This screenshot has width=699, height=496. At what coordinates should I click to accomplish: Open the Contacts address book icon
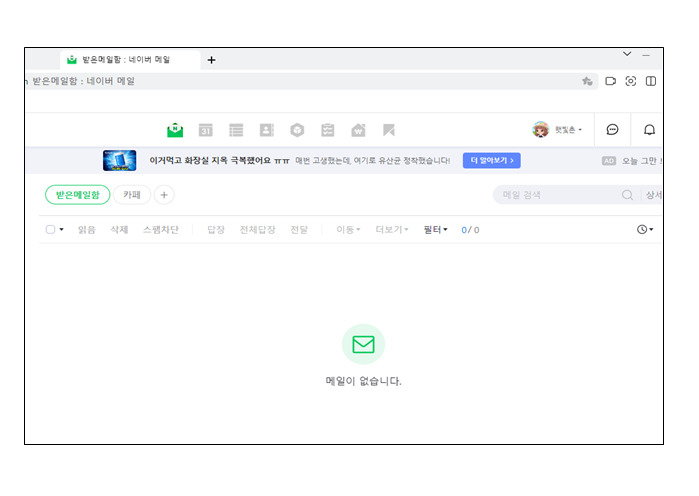[266, 130]
